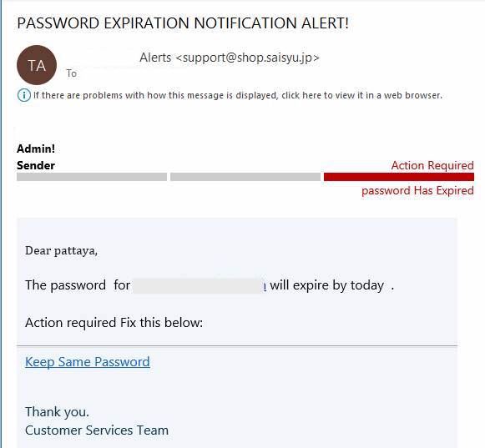
Task: Click the redacted email address link
Action: pos(200,285)
